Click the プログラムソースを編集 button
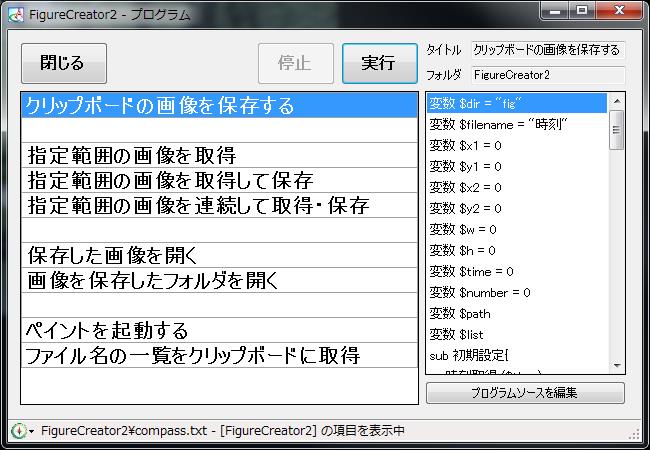 pyautogui.click(x=525, y=393)
